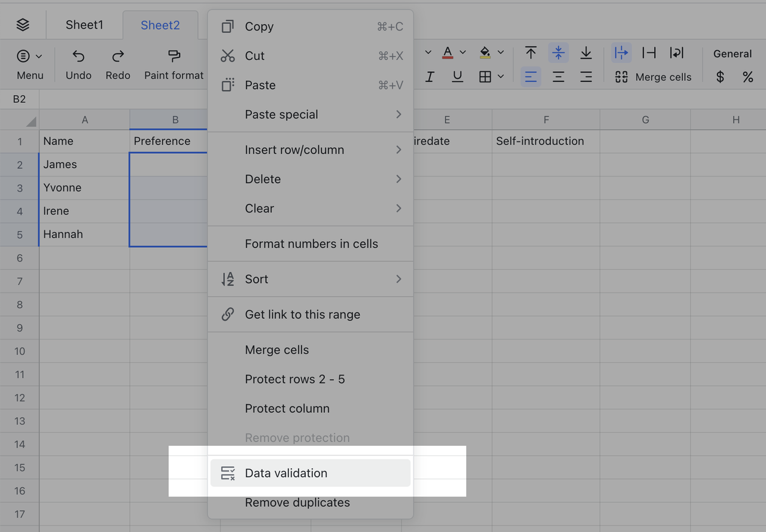Click the Undo arrow icon

pyautogui.click(x=78, y=56)
